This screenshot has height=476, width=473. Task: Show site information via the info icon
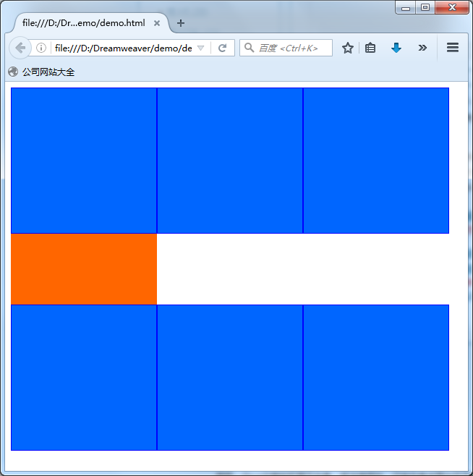(x=41, y=48)
